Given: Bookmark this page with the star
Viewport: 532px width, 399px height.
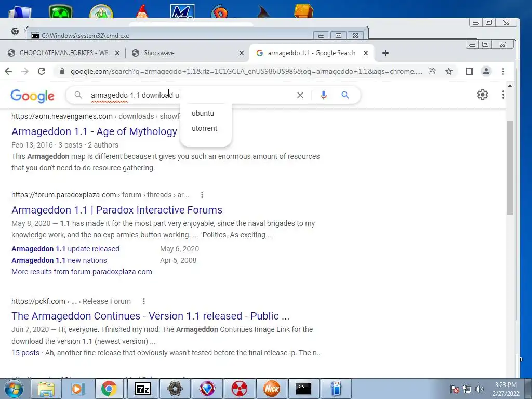Looking at the screenshot, I should (x=449, y=71).
